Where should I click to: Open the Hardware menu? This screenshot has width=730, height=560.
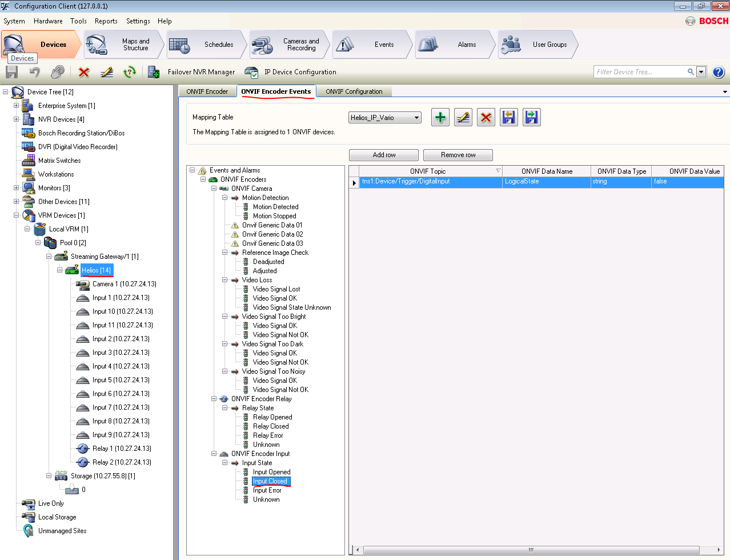click(48, 21)
